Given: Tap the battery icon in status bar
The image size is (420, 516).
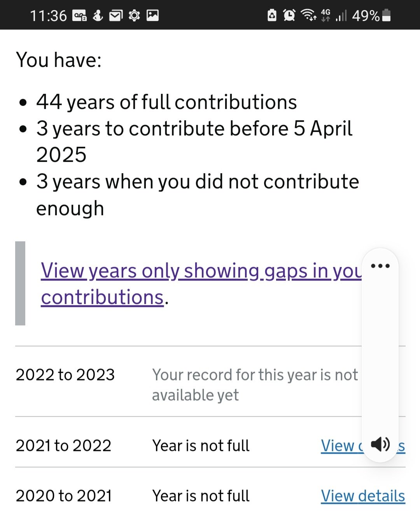Looking at the screenshot, I should (387, 16).
